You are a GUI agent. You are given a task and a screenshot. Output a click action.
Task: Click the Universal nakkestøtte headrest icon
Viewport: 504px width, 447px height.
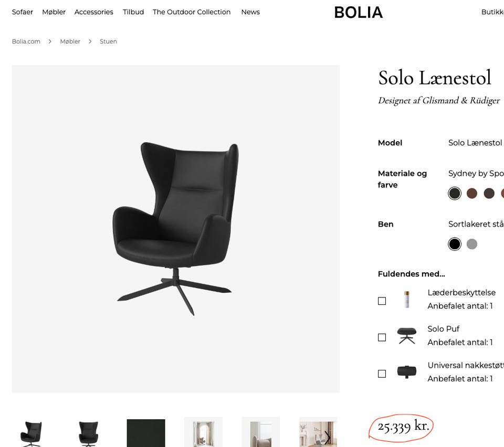tap(406, 371)
